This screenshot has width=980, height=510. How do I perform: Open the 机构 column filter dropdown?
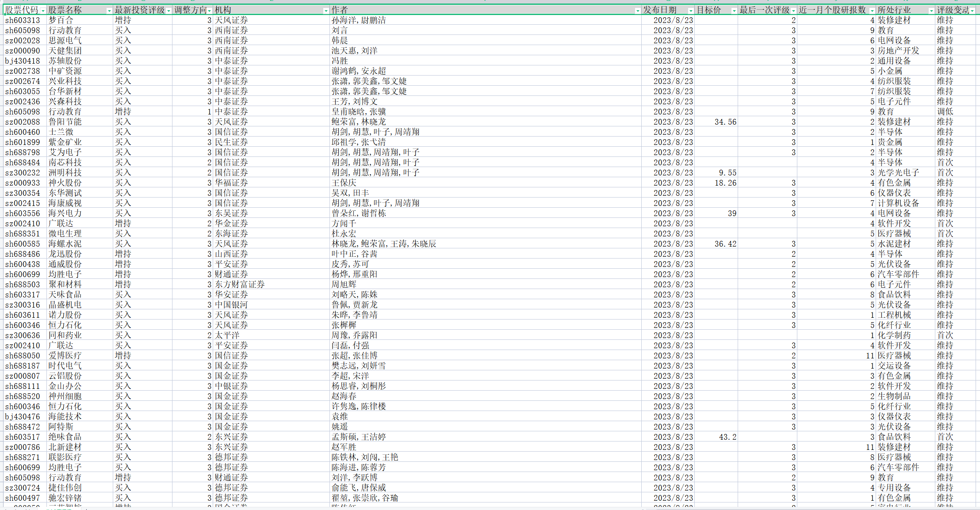(x=326, y=11)
